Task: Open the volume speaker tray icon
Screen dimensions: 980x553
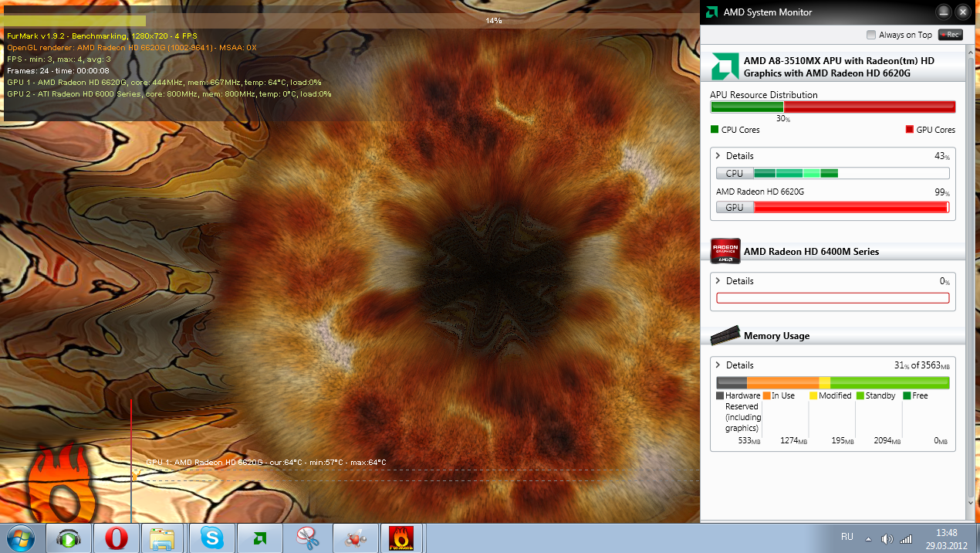Action: click(887, 538)
